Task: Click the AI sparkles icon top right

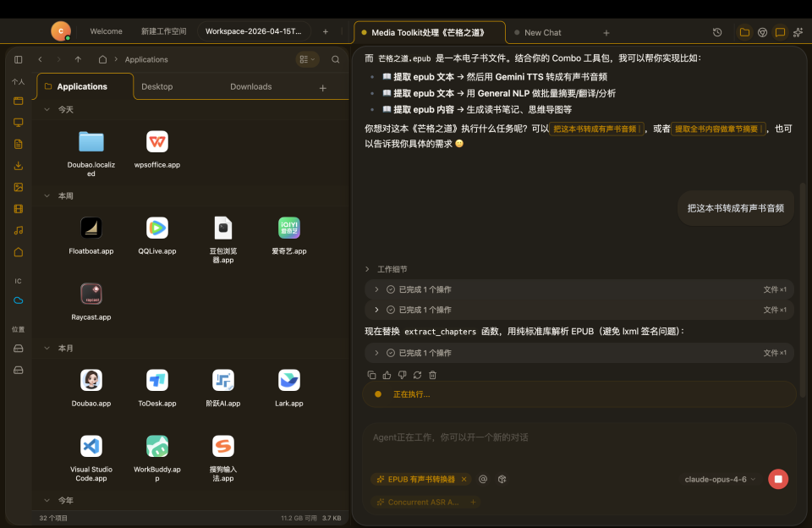Action: pos(797,31)
